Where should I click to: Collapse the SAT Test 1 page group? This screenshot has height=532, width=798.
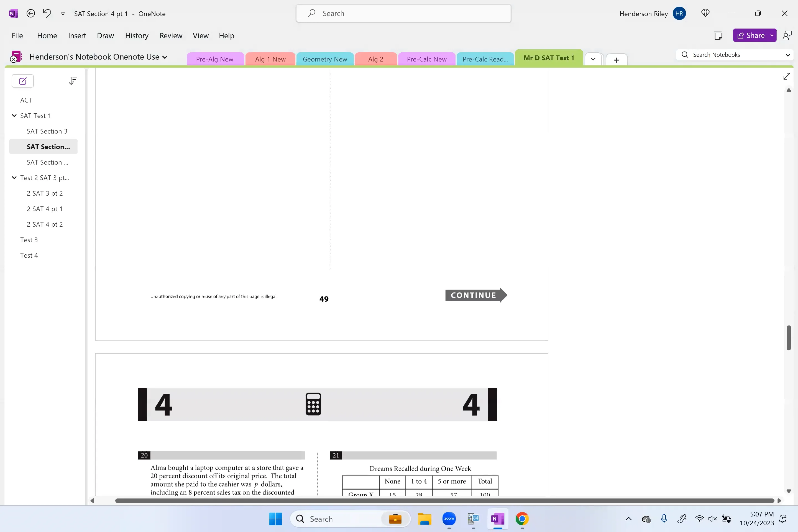click(x=14, y=116)
